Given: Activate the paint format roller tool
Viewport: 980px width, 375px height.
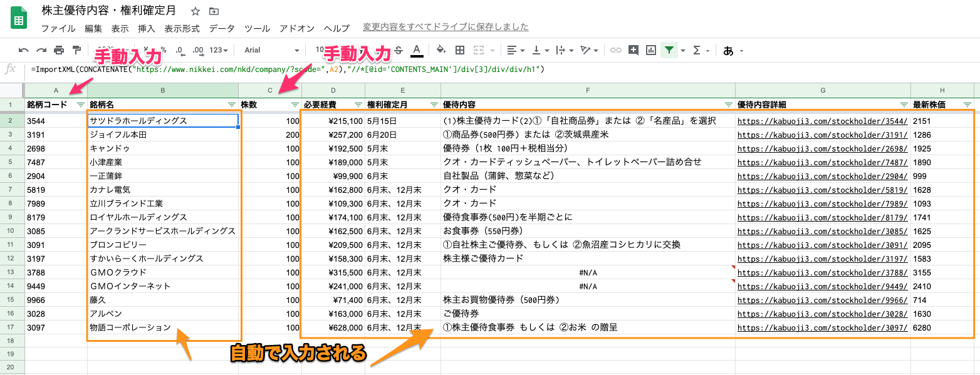Looking at the screenshot, I should pyautogui.click(x=76, y=50).
